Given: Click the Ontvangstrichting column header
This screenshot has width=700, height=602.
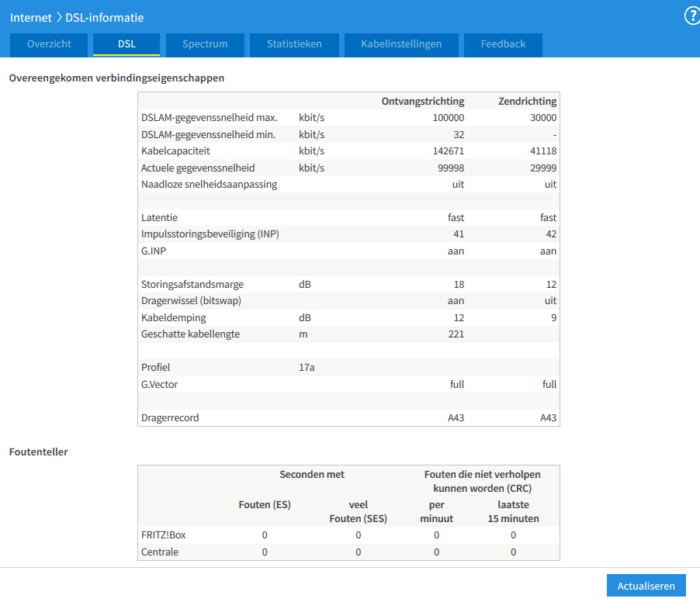Looking at the screenshot, I should point(422,101).
